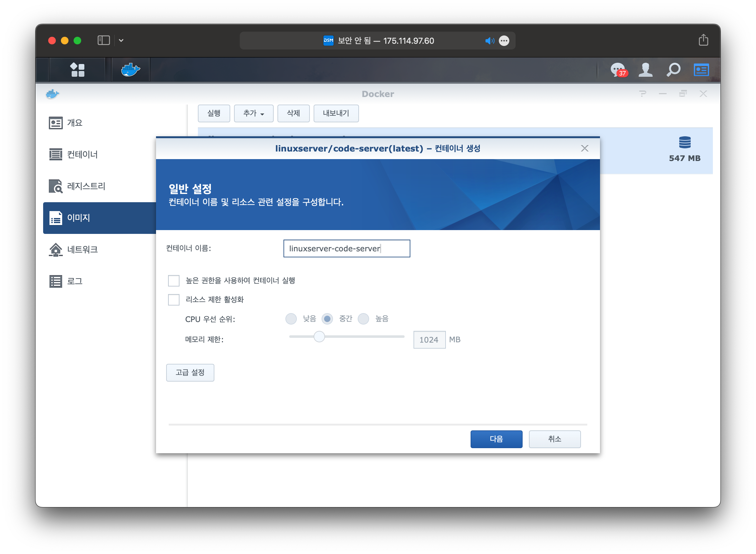Image resolution: width=756 pixels, height=554 pixels.
Task: Click the Docker whale icon in DSM taskbar
Action: click(x=131, y=70)
